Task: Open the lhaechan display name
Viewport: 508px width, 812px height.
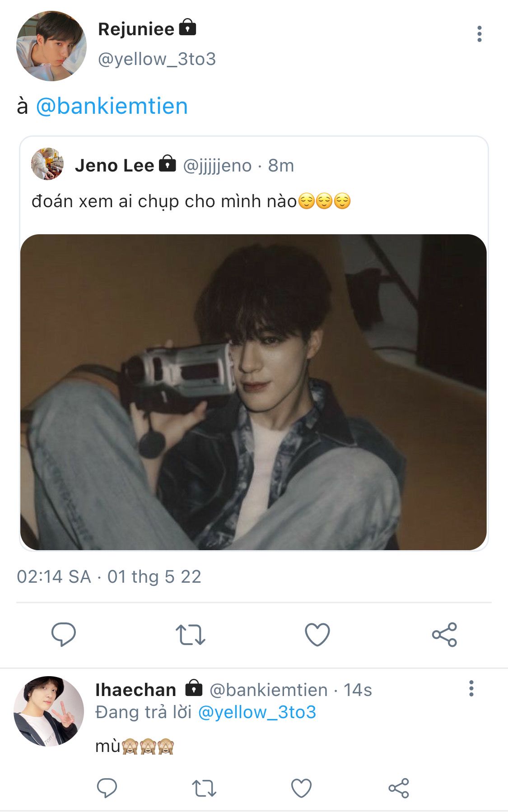Action: pyautogui.click(x=135, y=690)
